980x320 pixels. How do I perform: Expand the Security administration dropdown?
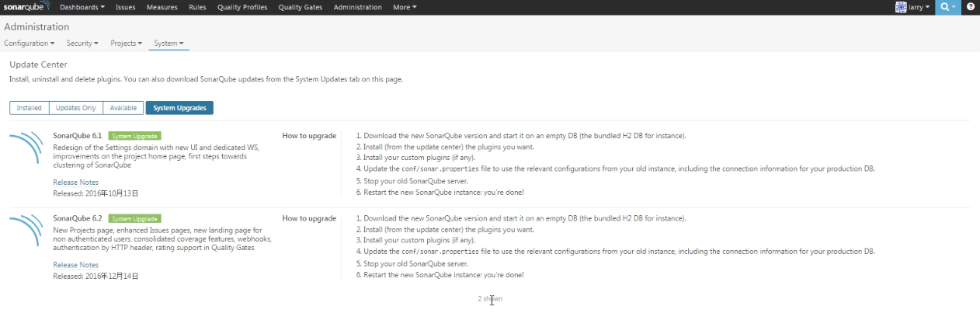click(82, 43)
